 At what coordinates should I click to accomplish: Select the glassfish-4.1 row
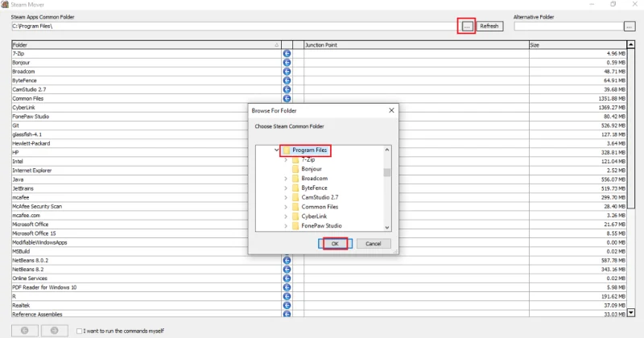[147, 134]
